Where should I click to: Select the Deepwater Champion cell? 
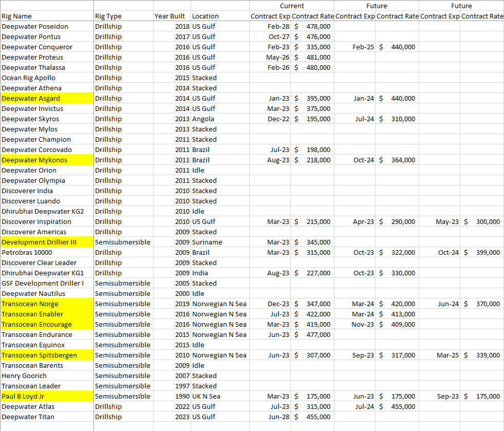coord(47,140)
